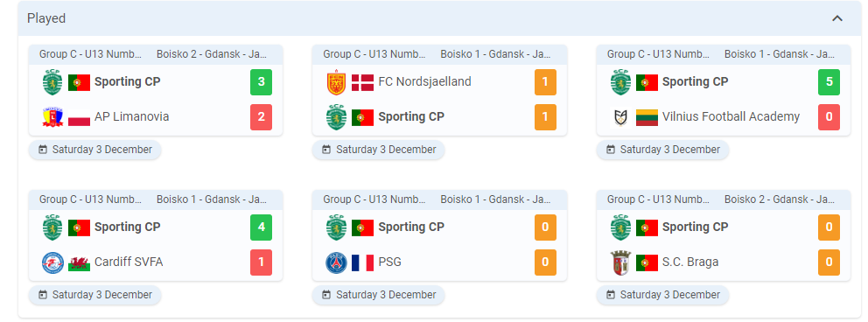Click the Played section header title
The width and height of the screenshot is (868, 322).
pyautogui.click(x=46, y=18)
